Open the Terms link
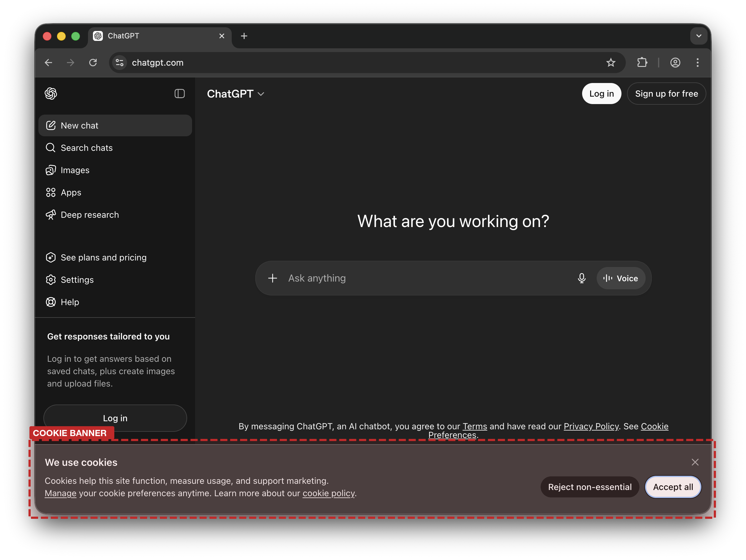This screenshot has width=746, height=560. 475,426
